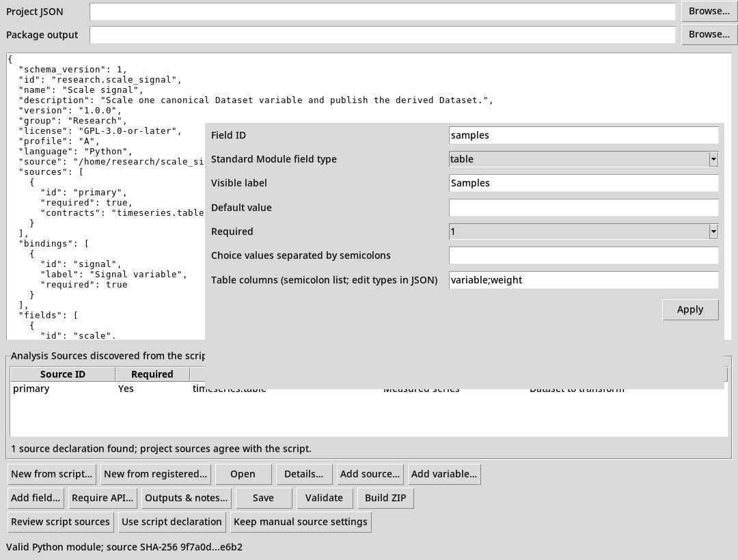
Task: Click Use script declaration
Action: point(172,522)
